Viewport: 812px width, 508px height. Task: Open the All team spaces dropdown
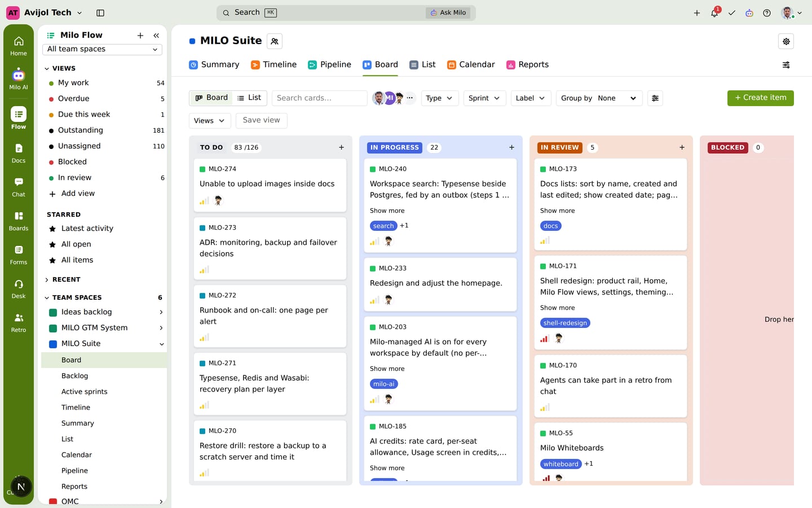click(x=102, y=49)
